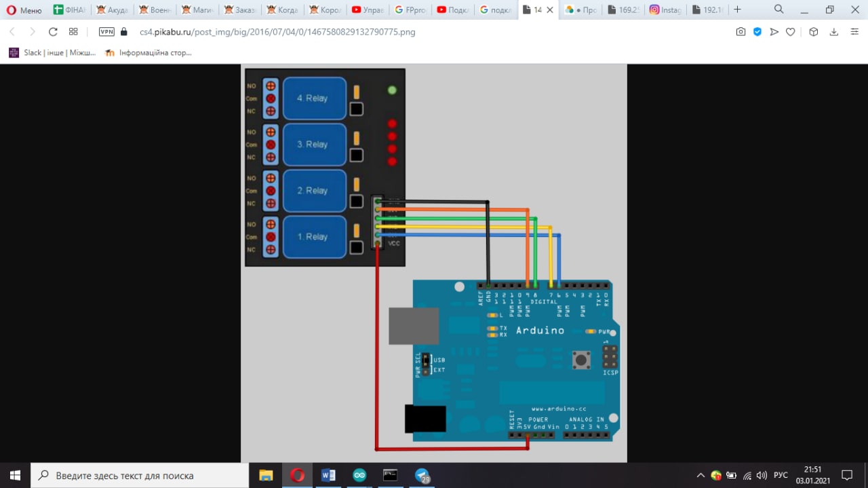
Task: Switch to the Google подкл tab
Action: [x=497, y=10]
